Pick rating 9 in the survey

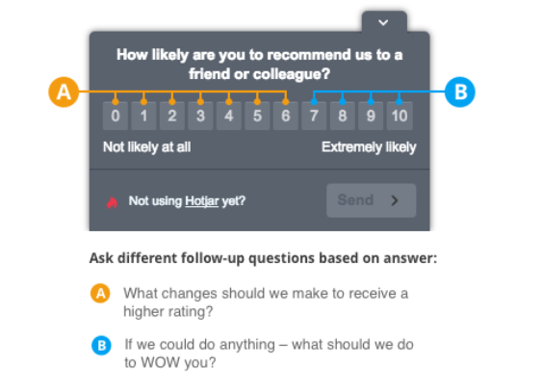tap(371, 116)
